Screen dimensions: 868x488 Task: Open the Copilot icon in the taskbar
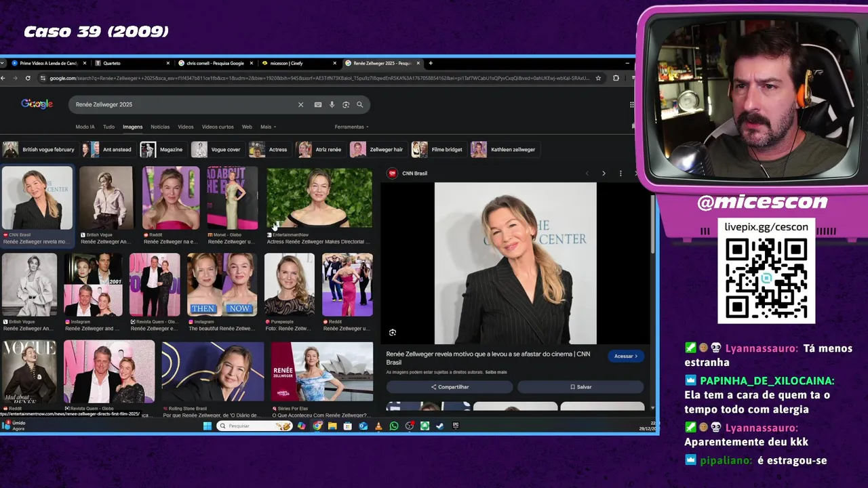click(x=302, y=426)
